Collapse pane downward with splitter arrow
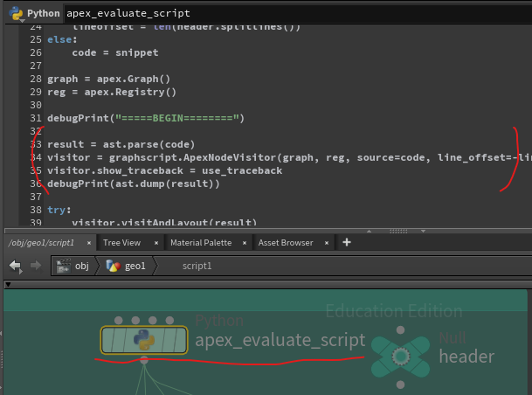This screenshot has height=395, width=532. [423, 231]
